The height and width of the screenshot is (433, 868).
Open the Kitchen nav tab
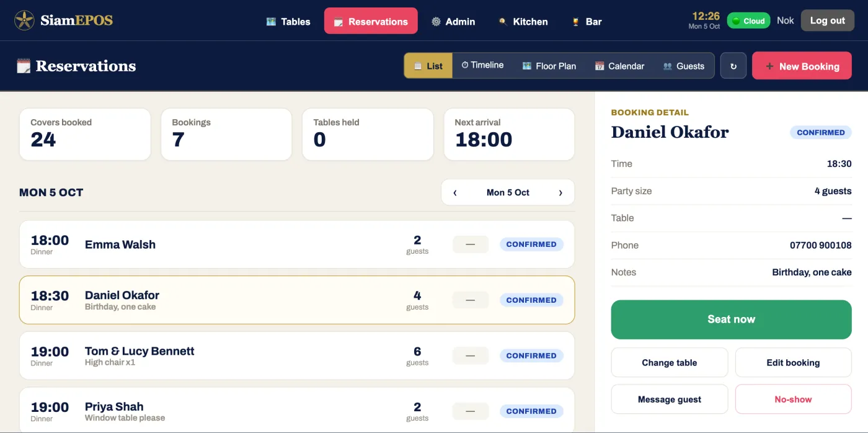tap(523, 21)
